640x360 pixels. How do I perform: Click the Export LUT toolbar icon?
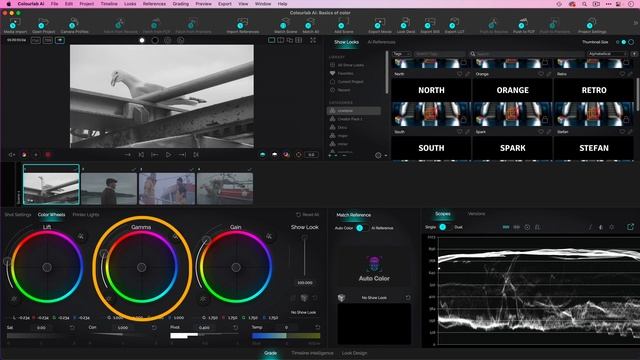[454, 23]
